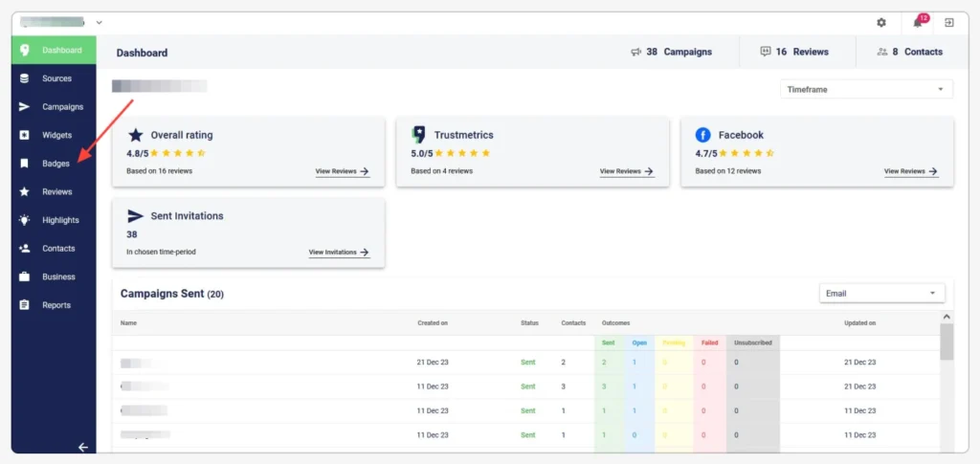Click the Business briefcase icon

pos(24,276)
